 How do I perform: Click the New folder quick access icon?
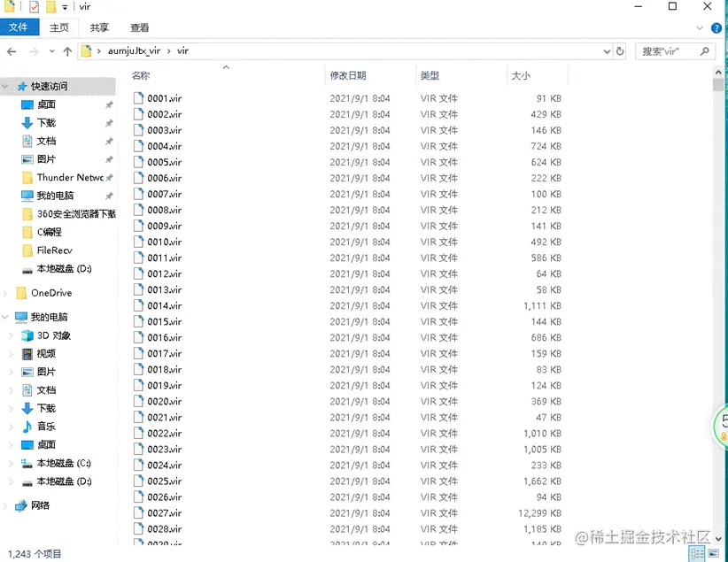pyautogui.click(x=51, y=7)
